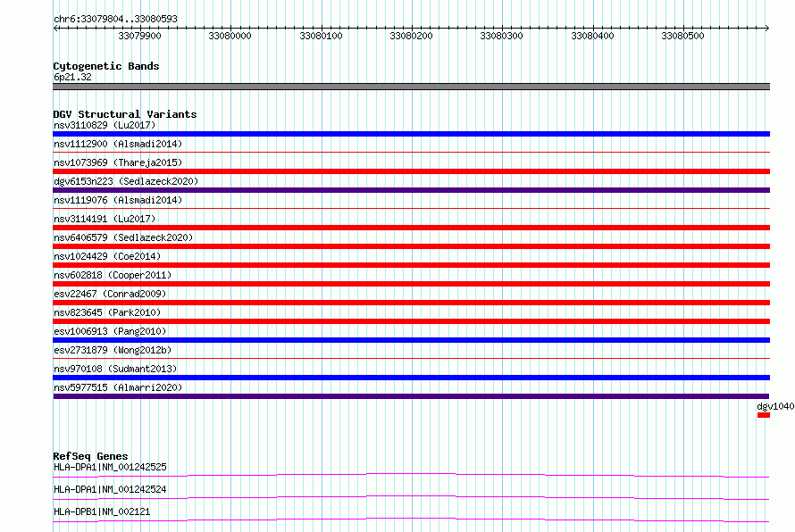Select the magenta HLA-DPB1 NM_002121 gene line

click(411, 520)
